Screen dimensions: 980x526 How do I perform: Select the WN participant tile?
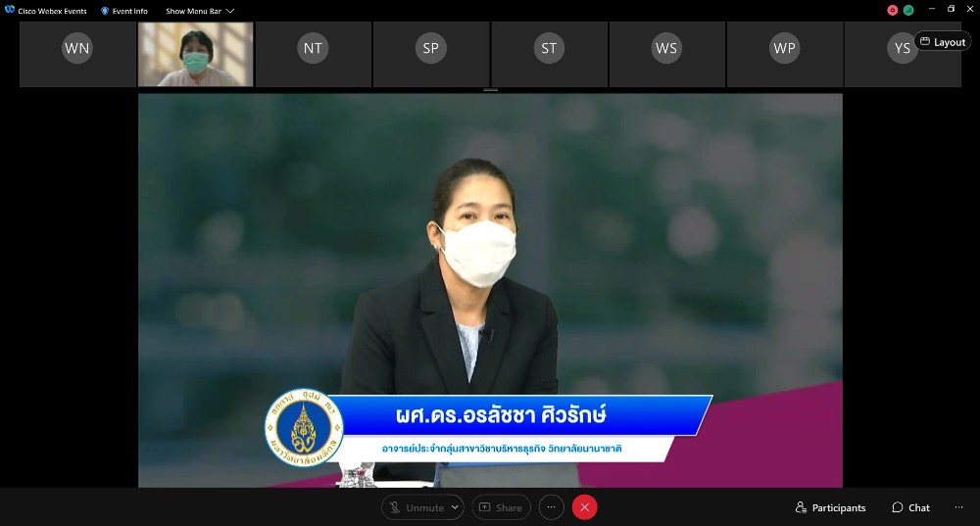[77, 49]
